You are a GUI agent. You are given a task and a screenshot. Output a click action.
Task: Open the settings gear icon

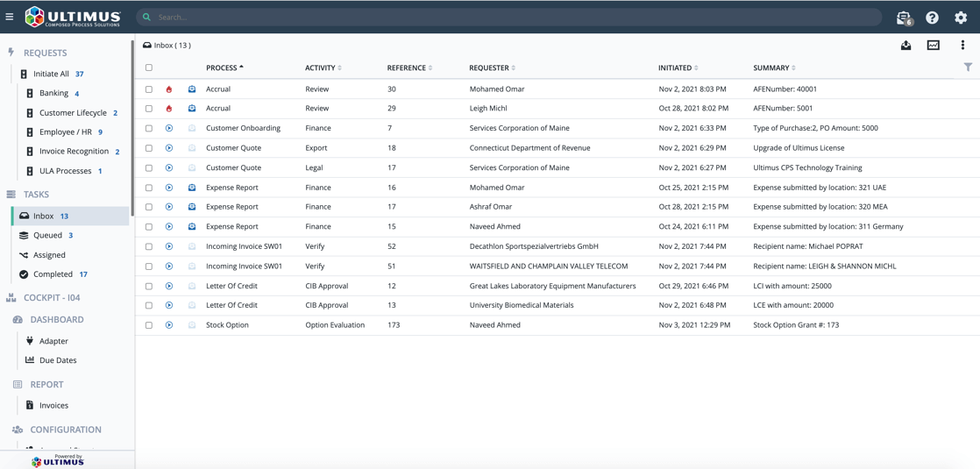coord(961,18)
